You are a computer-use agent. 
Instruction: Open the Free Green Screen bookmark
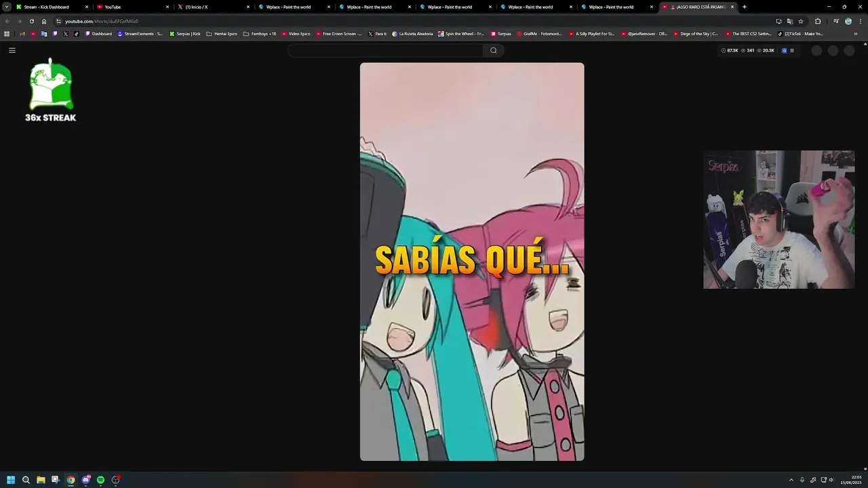coord(339,33)
